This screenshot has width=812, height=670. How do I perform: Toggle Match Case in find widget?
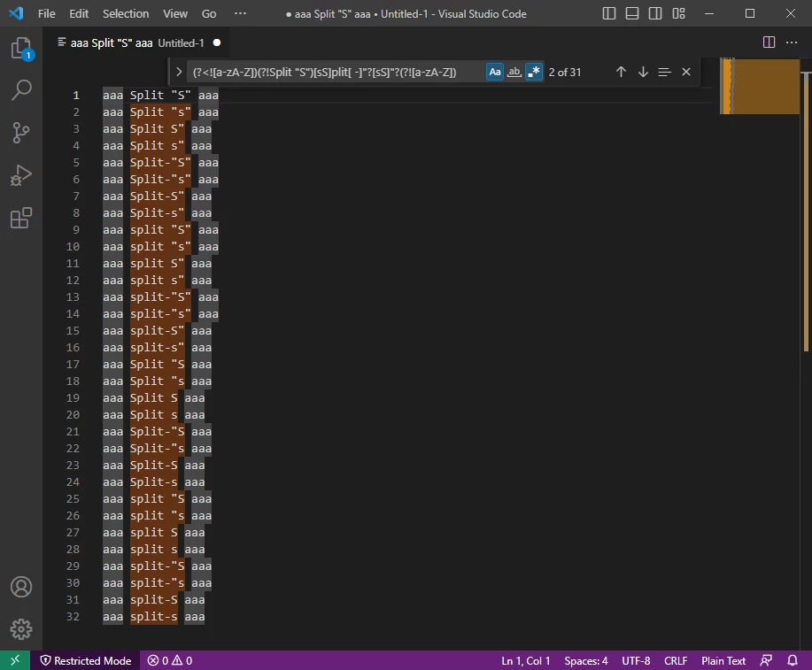pos(495,72)
